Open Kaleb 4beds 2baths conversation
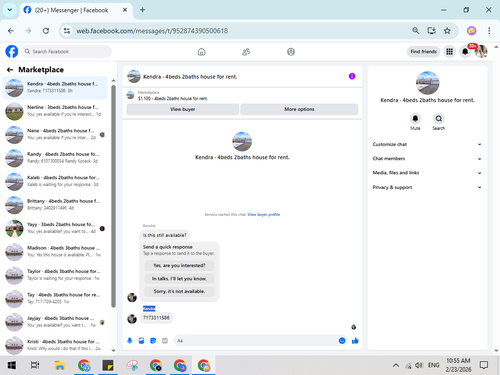The image size is (500, 375). 55,181
